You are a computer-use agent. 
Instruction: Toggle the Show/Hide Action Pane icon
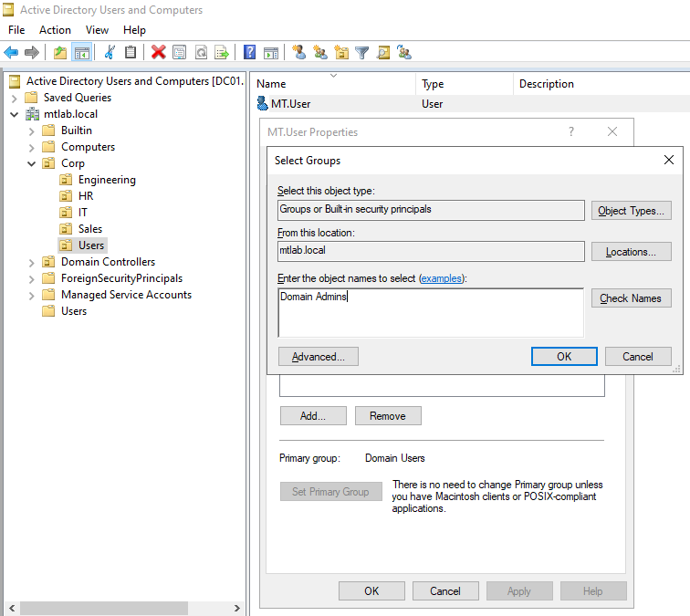tap(271, 53)
